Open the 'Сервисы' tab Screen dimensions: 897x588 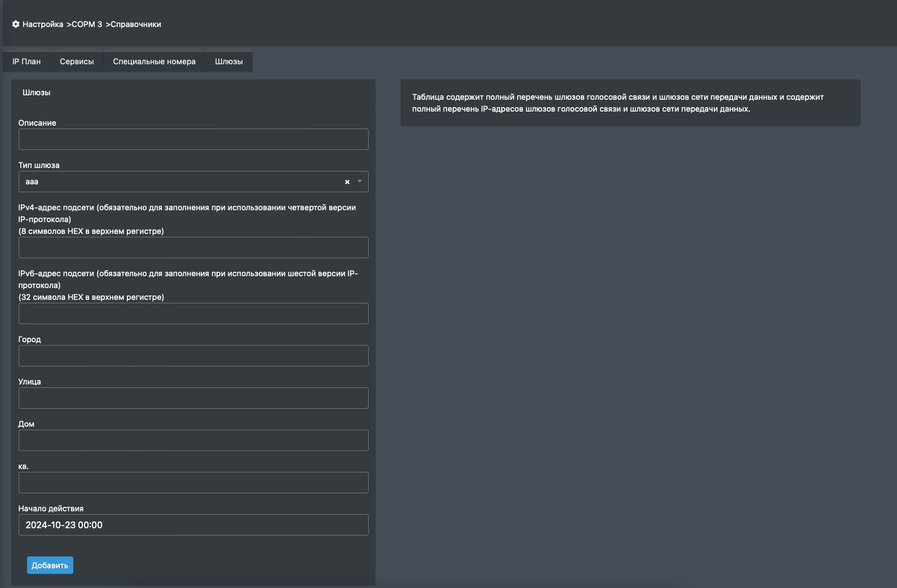pyautogui.click(x=77, y=61)
